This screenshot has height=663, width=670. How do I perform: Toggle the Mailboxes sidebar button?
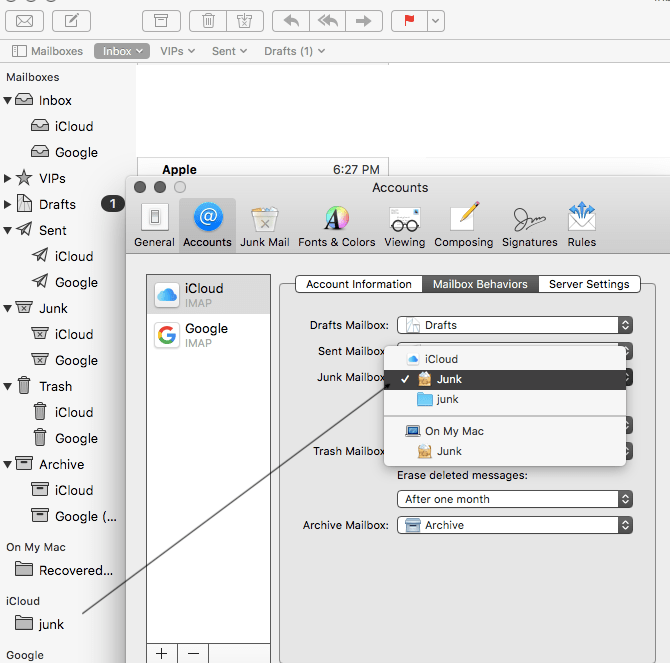point(47,51)
